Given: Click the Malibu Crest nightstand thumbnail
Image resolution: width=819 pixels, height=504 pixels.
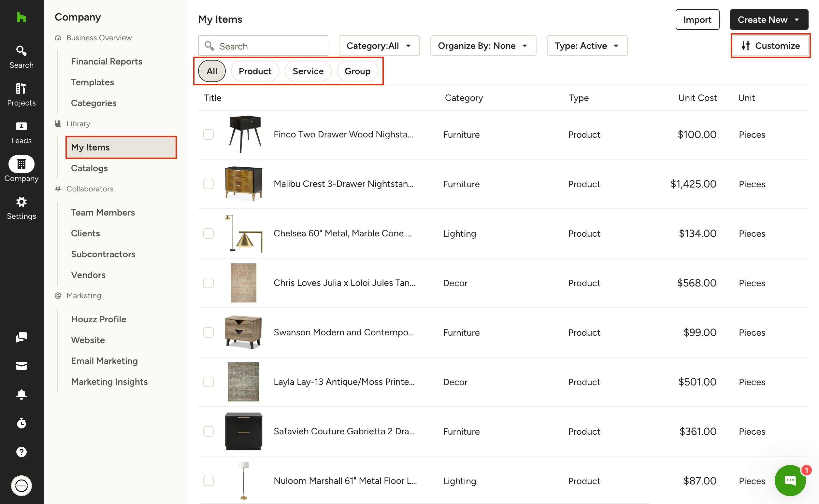Looking at the screenshot, I should 244,184.
